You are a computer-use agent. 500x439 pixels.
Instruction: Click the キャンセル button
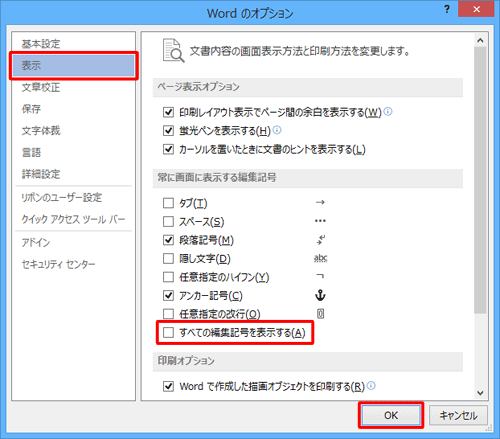point(458,415)
